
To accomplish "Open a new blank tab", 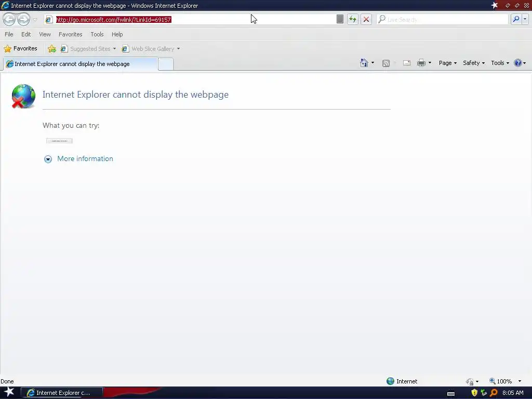I will point(166,64).
